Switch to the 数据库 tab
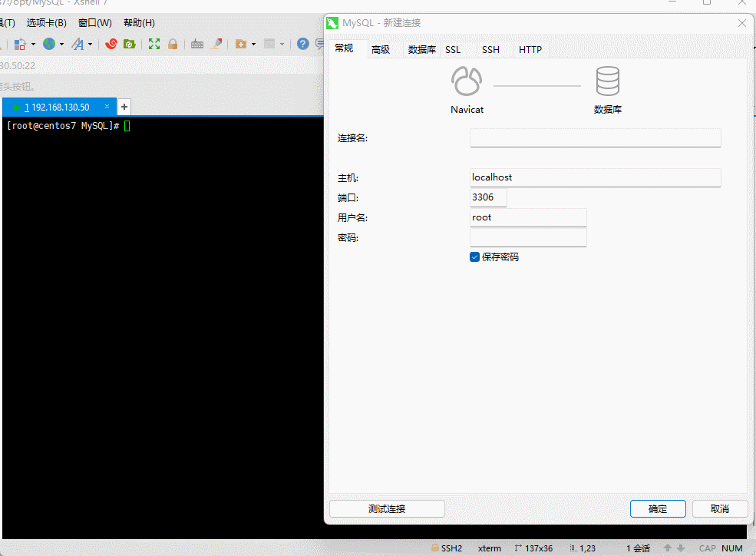This screenshot has height=556, width=756. tap(422, 50)
